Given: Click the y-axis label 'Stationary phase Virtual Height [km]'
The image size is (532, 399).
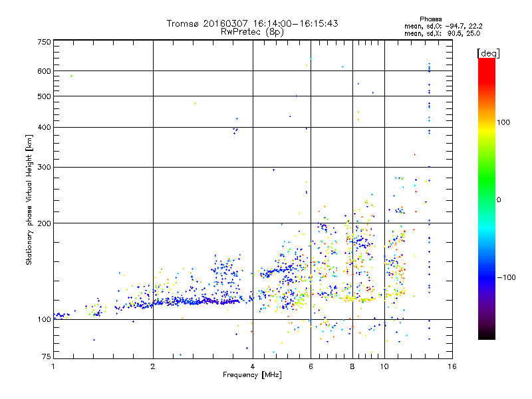Looking at the screenshot, I should (29, 200).
